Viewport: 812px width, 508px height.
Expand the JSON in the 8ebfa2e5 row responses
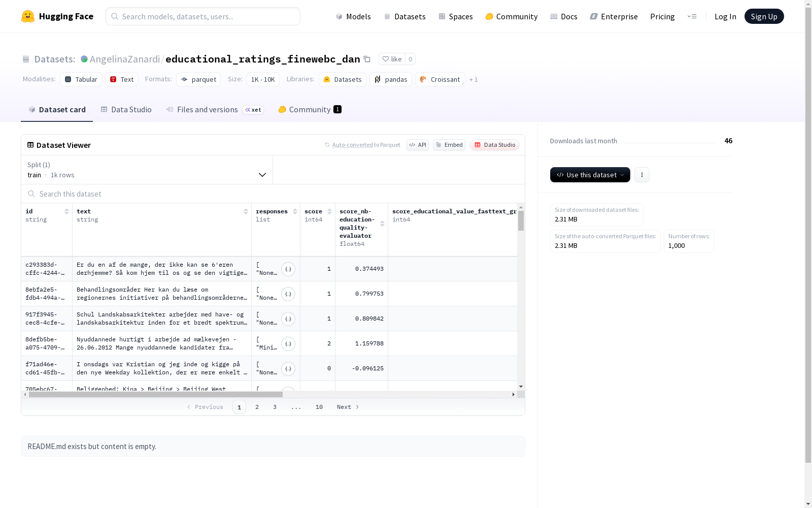pos(288,294)
